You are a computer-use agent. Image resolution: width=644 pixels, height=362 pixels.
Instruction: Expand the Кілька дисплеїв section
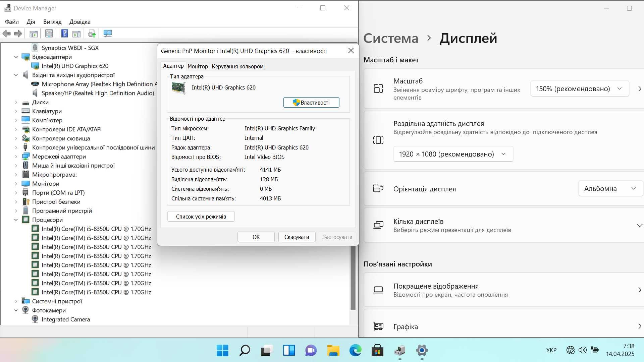coord(639,225)
